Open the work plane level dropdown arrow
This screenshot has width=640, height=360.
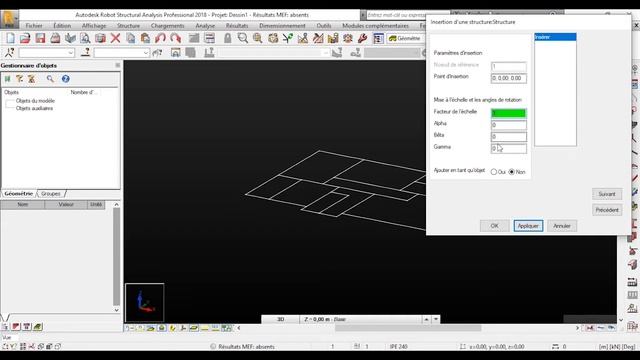(436, 319)
